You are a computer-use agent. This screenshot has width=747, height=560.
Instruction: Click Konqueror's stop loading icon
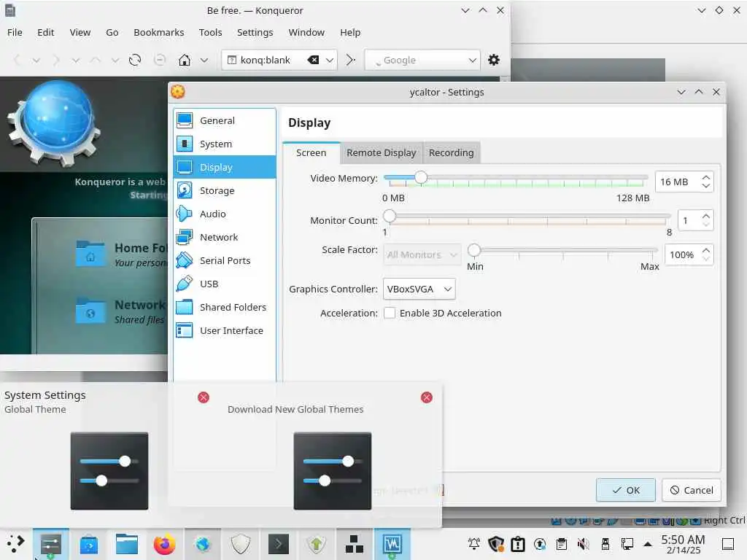pos(160,60)
